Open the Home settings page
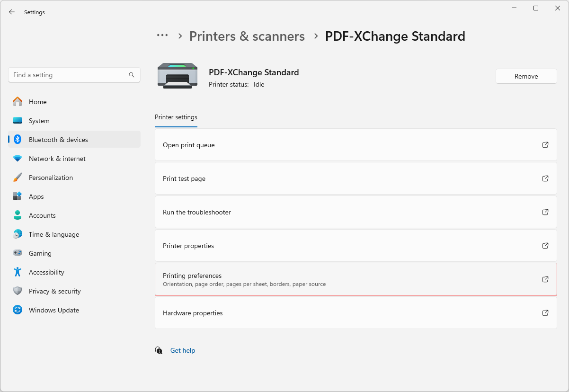Viewport: 569px width, 392px height. point(74,102)
